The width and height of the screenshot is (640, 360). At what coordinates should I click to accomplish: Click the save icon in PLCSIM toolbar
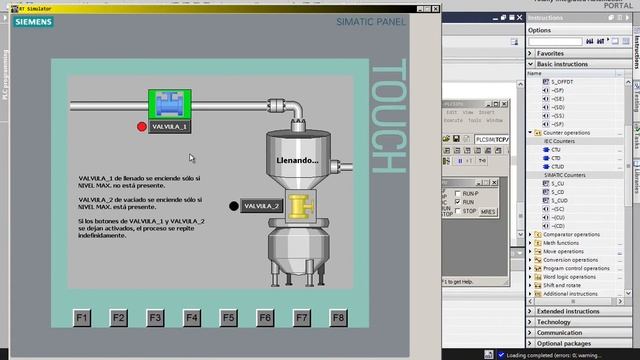456,139
